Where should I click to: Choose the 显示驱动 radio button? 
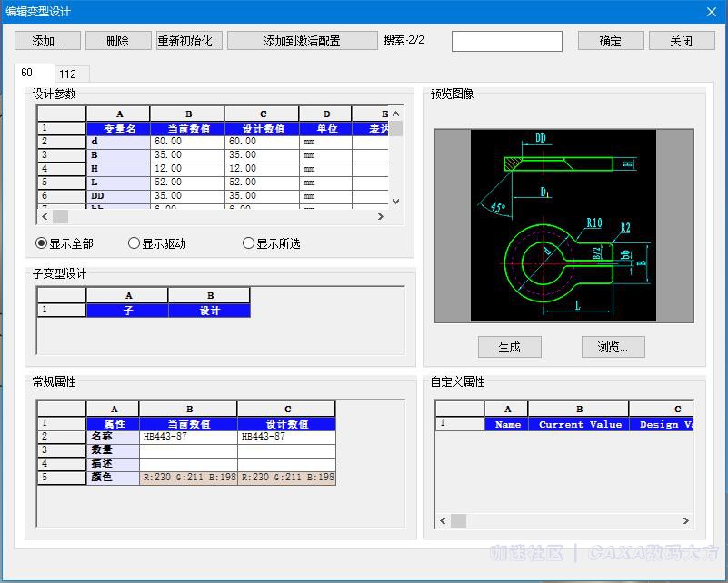[x=135, y=243]
